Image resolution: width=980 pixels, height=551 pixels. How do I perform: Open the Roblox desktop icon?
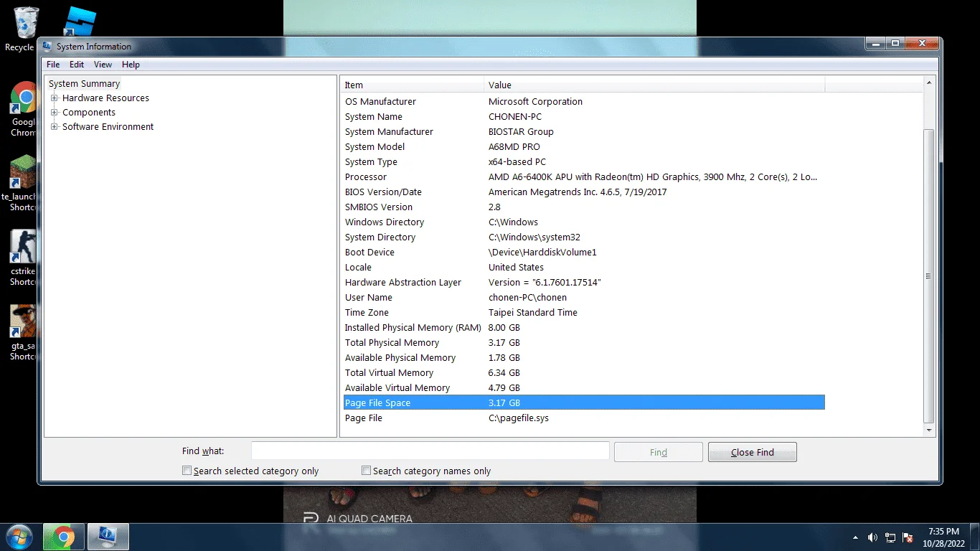[80, 22]
